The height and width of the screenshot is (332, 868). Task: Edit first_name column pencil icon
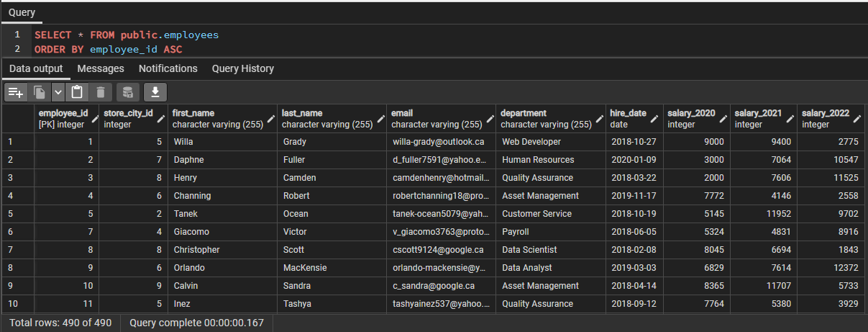tap(271, 118)
